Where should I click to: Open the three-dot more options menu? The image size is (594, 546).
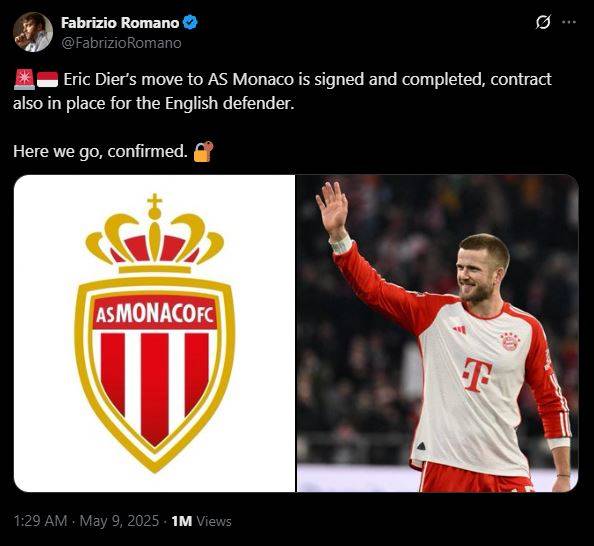pyautogui.click(x=569, y=22)
